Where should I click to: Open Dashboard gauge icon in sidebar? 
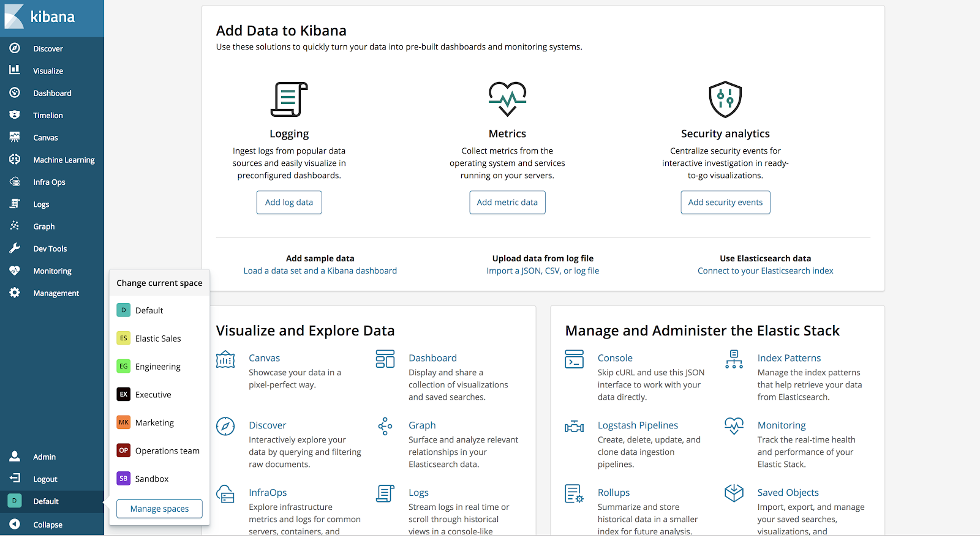click(15, 92)
